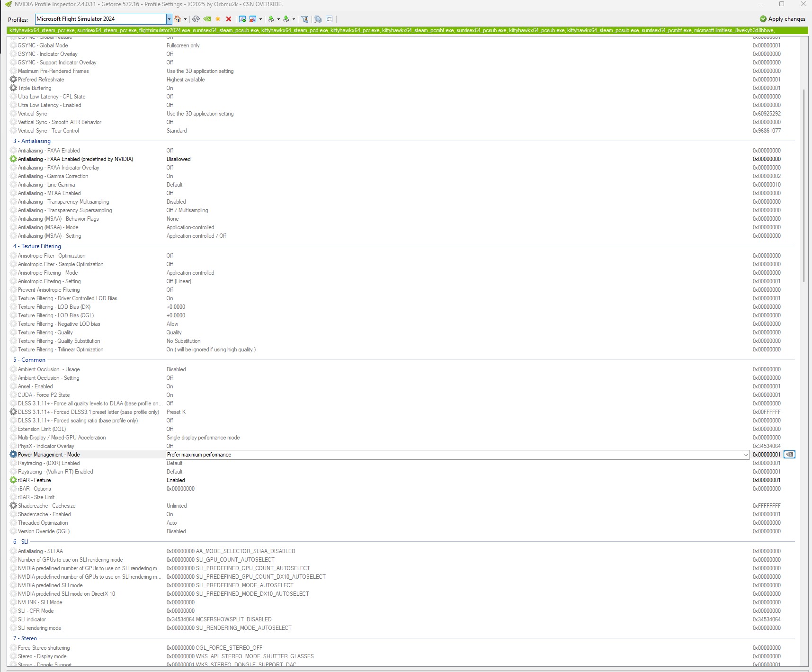Click the 7 - Stereo section header
The width and height of the screenshot is (812, 672).
(x=25, y=638)
